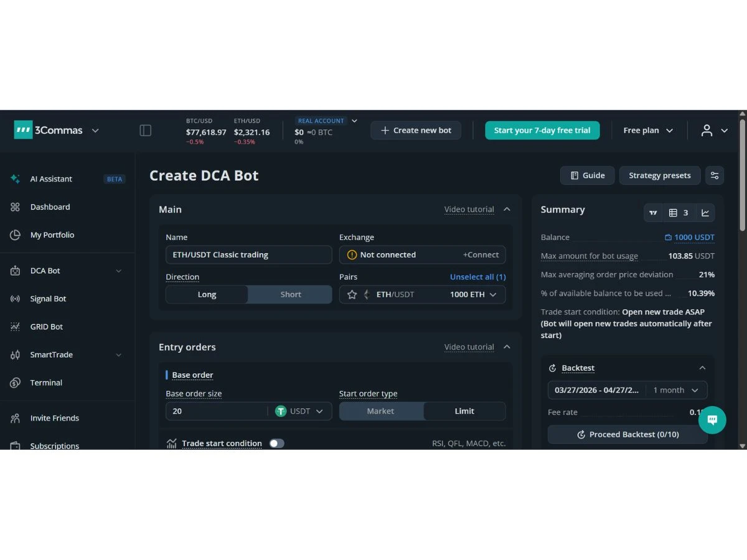Open the Guide button

click(x=588, y=175)
